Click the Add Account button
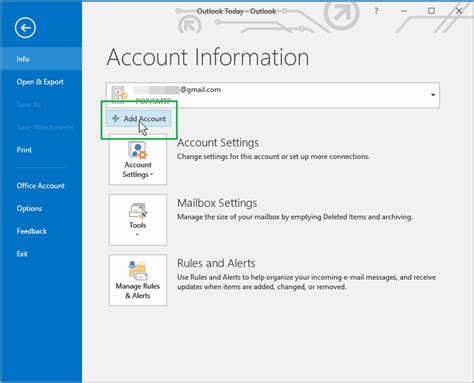The width and height of the screenshot is (474, 383). pos(139,119)
